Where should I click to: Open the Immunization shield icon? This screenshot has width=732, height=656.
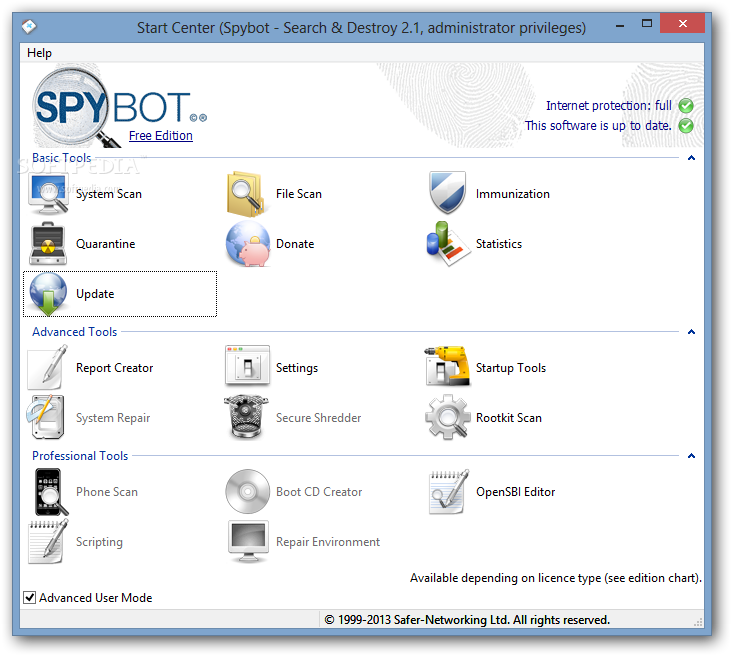click(x=447, y=192)
